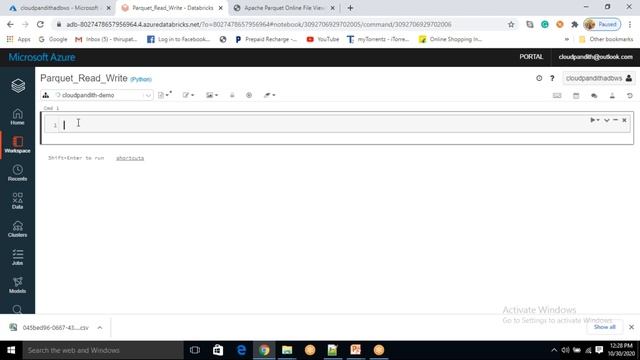Open the Schedule calendar icon
Screen dimensions: 640x360
click(x=576, y=96)
